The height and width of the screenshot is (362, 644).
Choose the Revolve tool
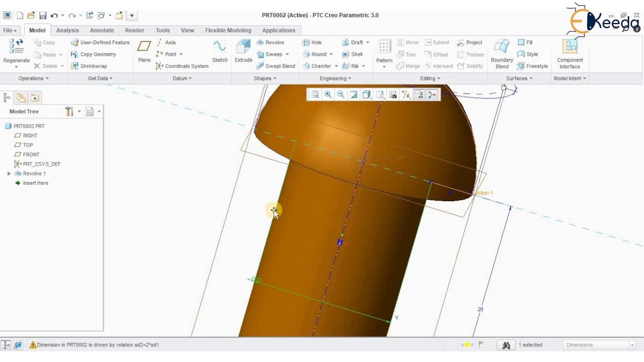[270, 42]
